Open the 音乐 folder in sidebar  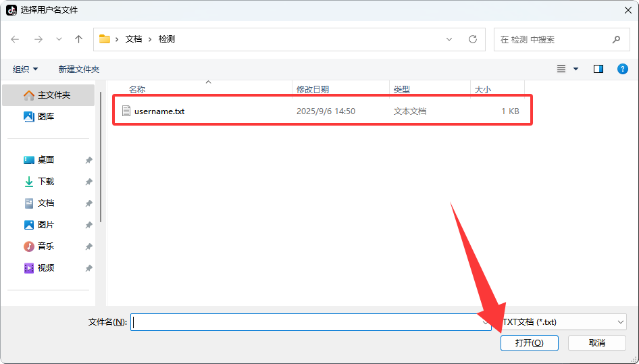click(45, 246)
